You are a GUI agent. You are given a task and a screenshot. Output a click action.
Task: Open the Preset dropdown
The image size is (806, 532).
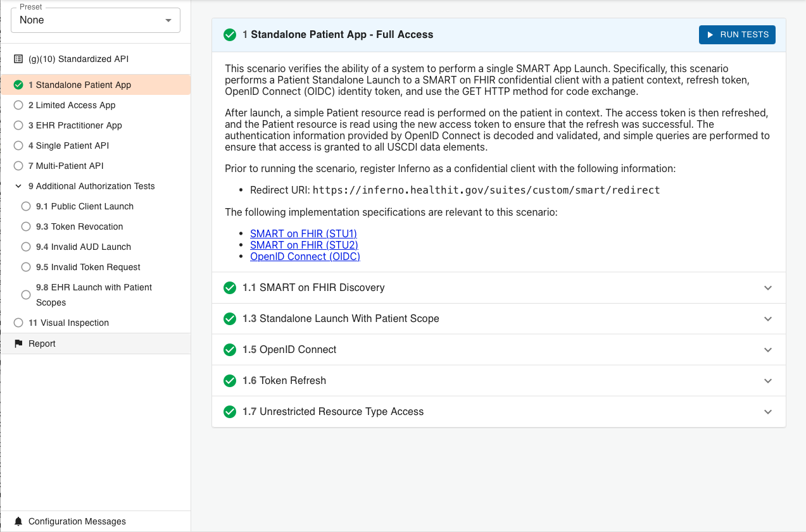(96, 20)
